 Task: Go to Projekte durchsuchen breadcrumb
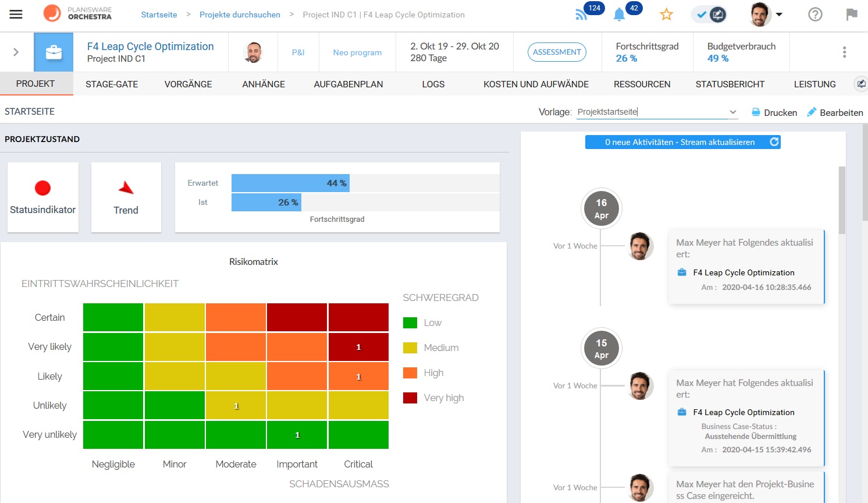point(240,15)
